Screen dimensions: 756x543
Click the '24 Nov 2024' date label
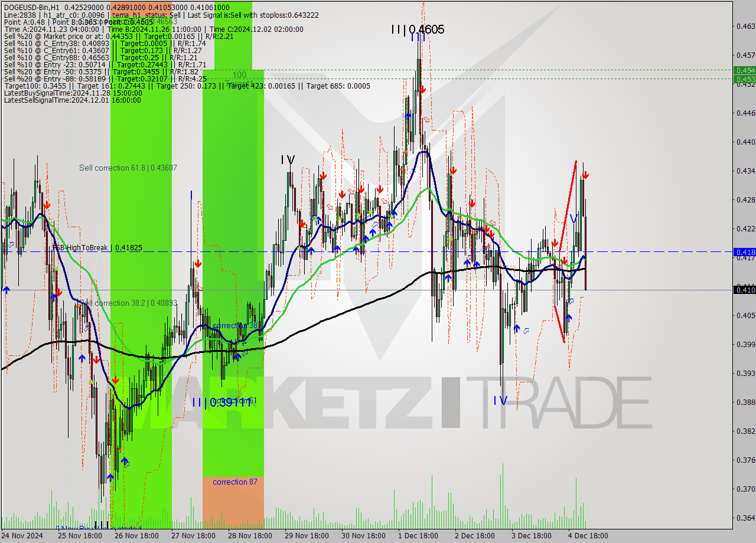click(22, 536)
